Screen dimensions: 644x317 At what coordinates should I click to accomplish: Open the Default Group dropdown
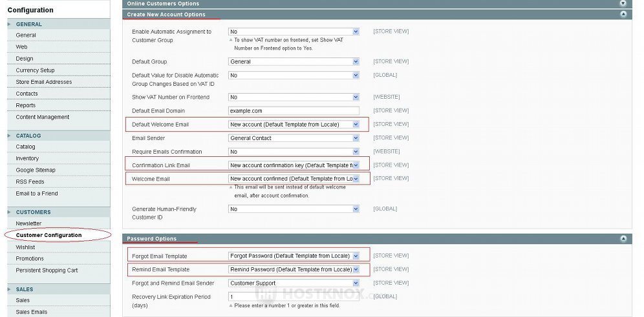coord(294,62)
